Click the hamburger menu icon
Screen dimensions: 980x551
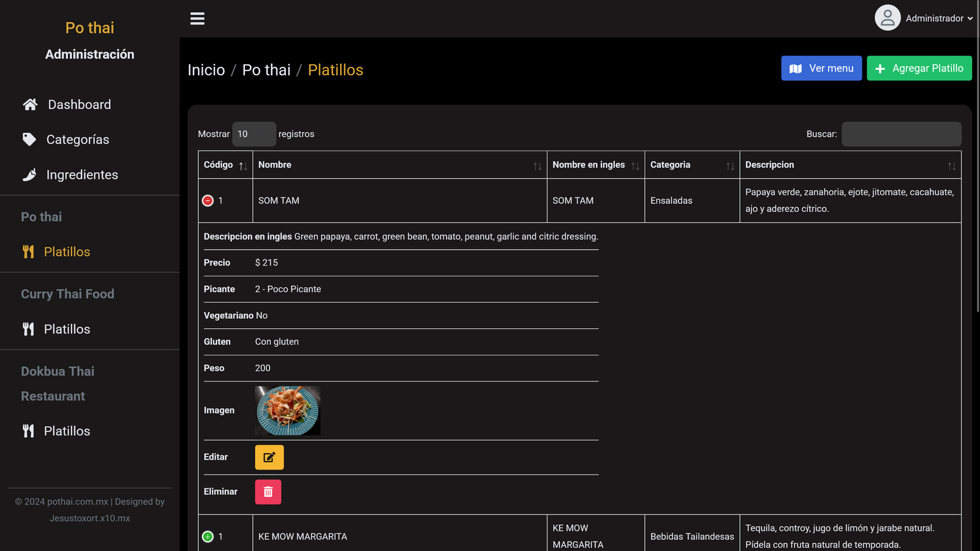197,18
